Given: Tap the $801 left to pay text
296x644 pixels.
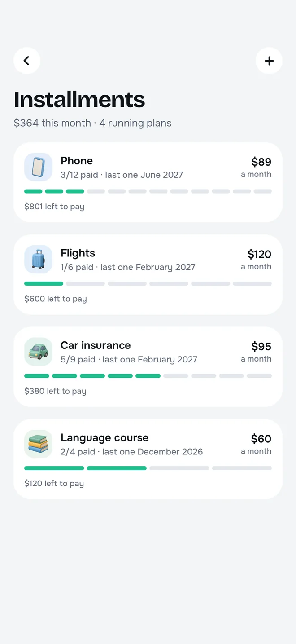Looking at the screenshot, I should [54, 207].
